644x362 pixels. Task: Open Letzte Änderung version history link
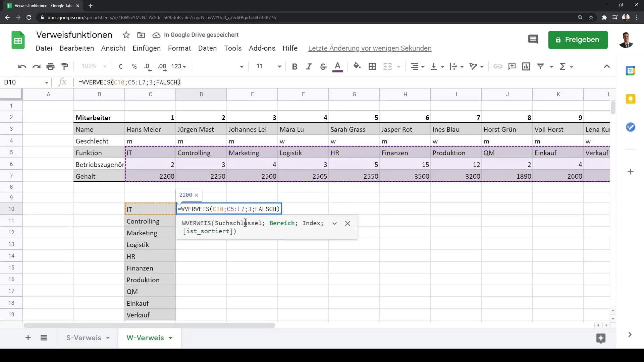coord(370,48)
